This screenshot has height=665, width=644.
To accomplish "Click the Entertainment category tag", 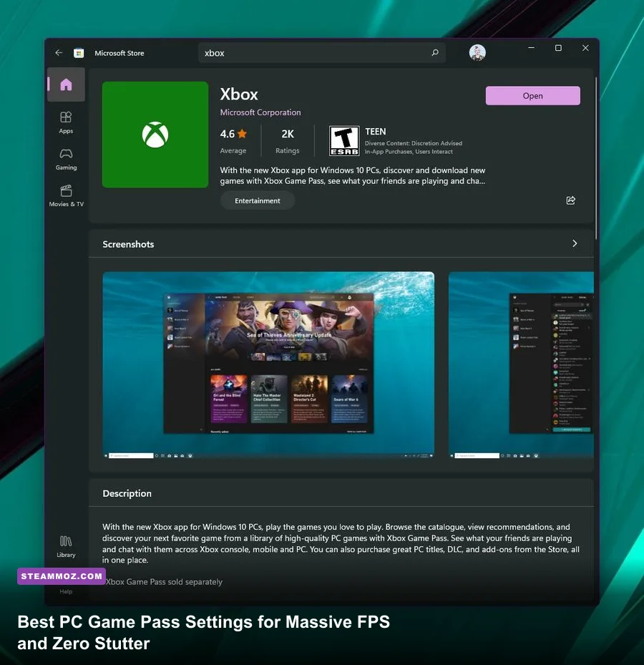I will pyautogui.click(x=258, y=200).
